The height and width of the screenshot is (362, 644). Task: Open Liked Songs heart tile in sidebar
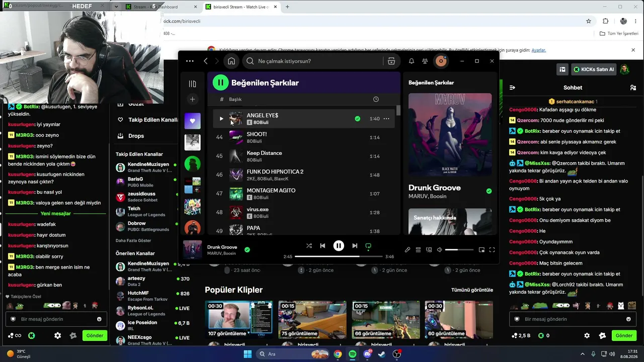(x=192, y=121)
